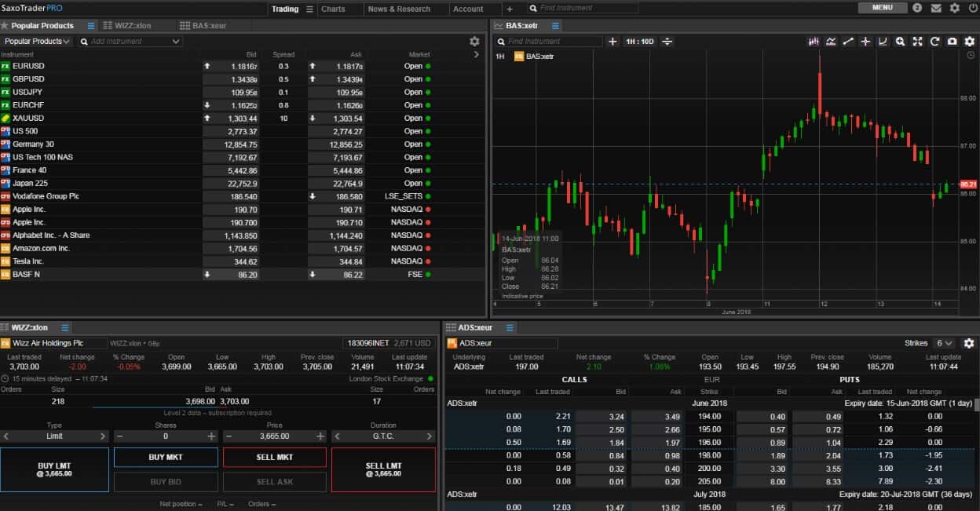Open WIZZ:xlon trade panel menu icon

pos(65,328)
